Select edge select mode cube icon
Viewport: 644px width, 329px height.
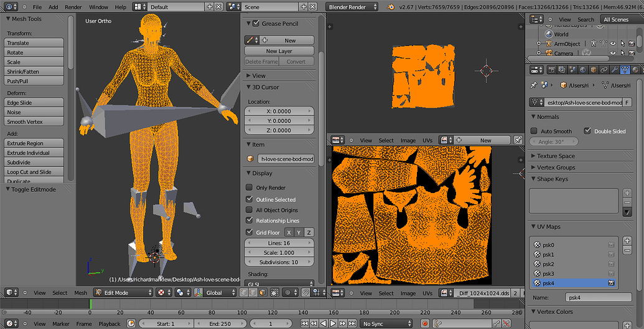tap(253, 292)
